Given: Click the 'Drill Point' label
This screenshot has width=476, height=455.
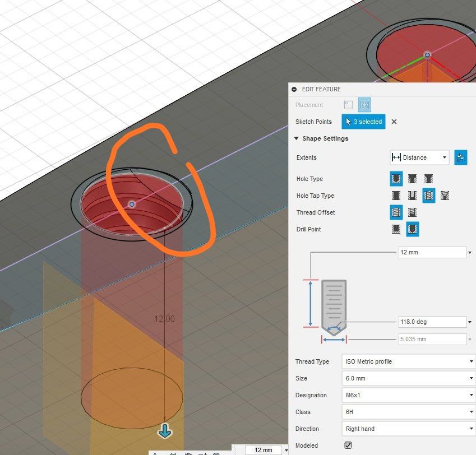Looking at the screenshot, I should 308,229.
